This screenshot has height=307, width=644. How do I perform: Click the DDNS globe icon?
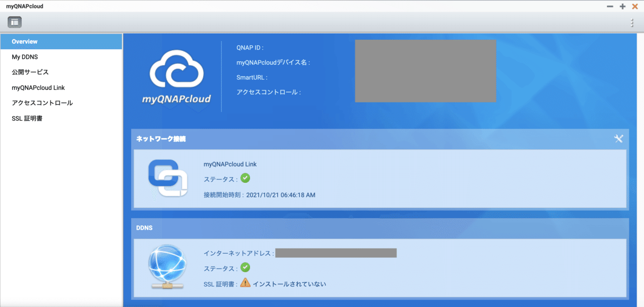(x=167, y=267)
